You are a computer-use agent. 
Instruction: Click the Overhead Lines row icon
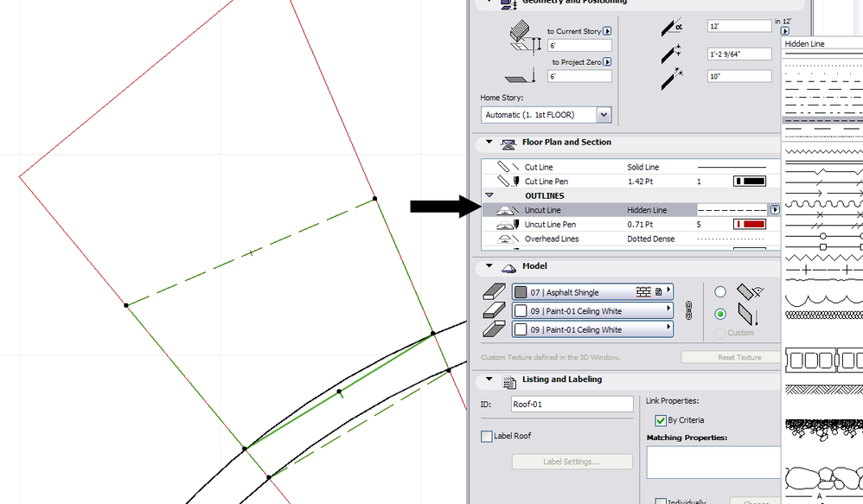coord(508,239)
